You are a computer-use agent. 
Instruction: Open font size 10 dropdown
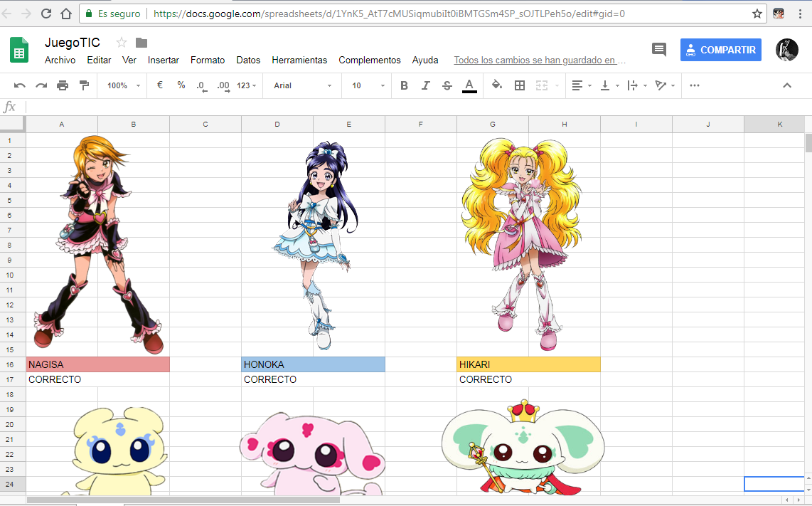[368, 85]
